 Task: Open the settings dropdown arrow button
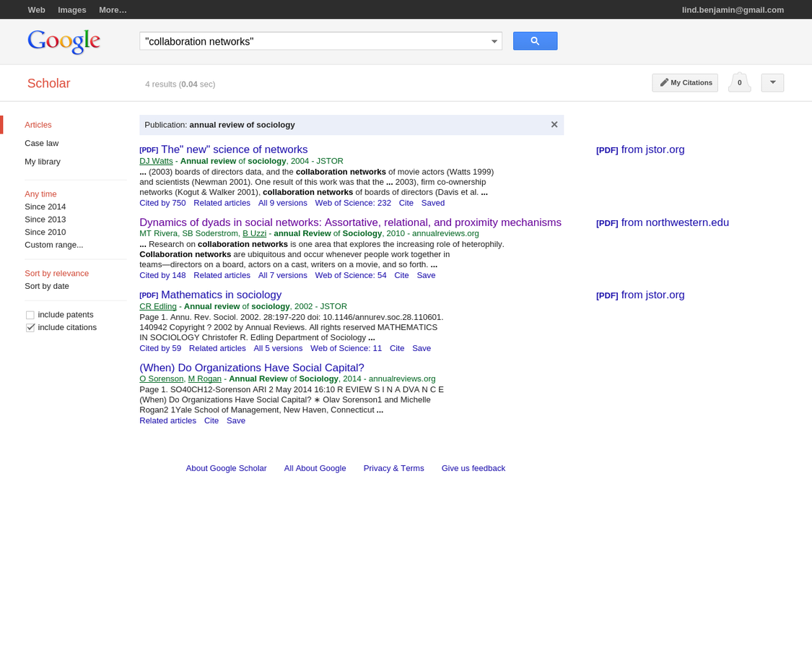point(772,82)
